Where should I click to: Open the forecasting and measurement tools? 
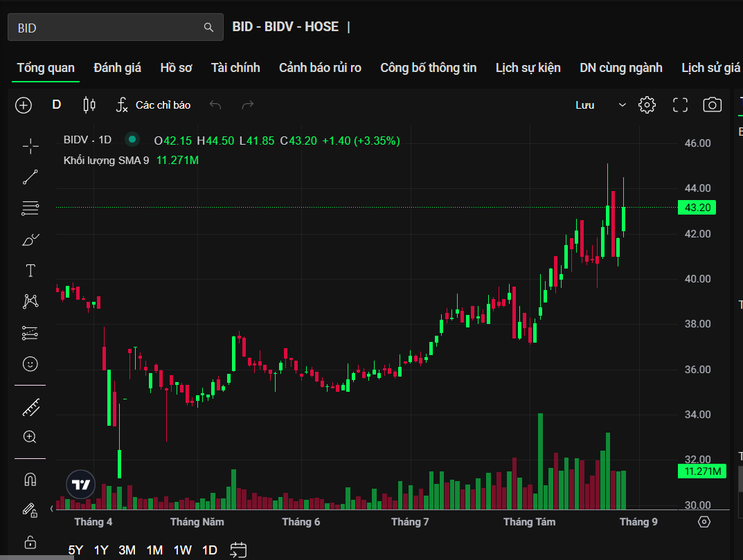click(30, 333)
